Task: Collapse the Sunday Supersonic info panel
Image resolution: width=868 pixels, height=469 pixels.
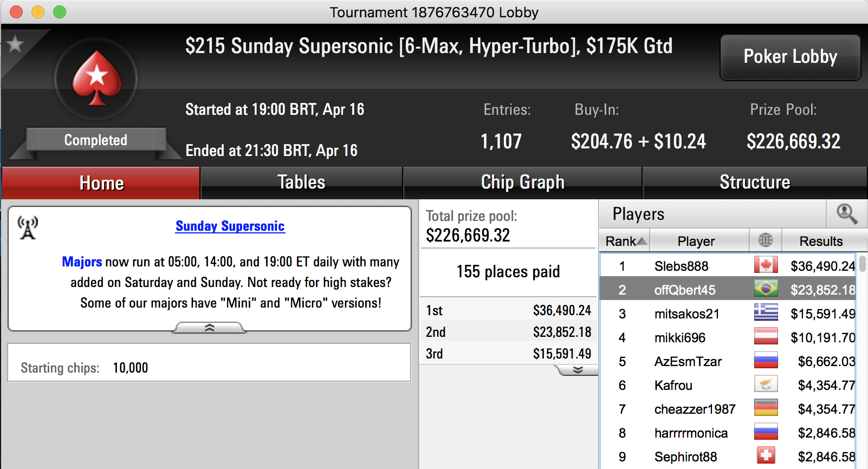Action: click(x=209, y=328)
